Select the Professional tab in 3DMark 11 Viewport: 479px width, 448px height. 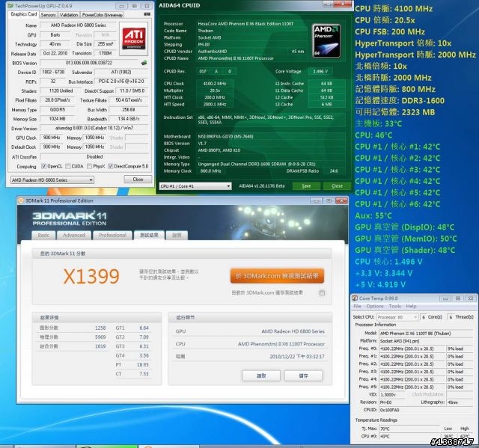(x=112, y=236)
